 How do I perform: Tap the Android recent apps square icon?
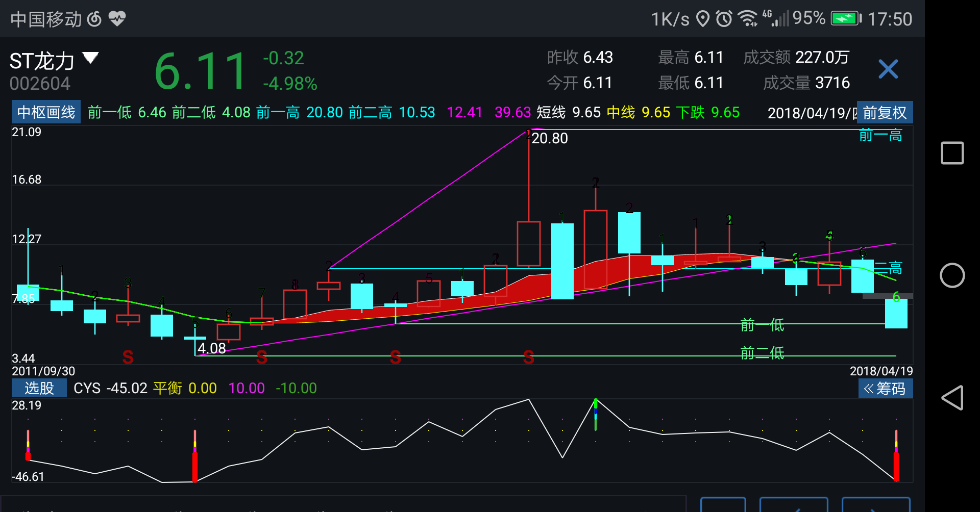952,153
